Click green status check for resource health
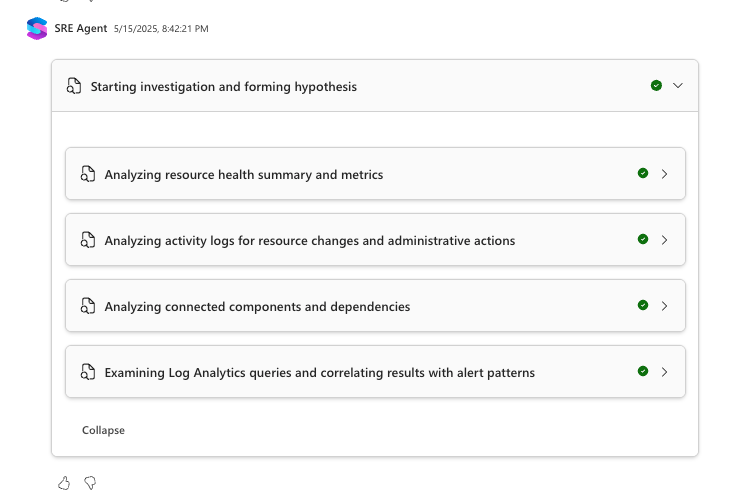The image size is (741, 498). 643,174
